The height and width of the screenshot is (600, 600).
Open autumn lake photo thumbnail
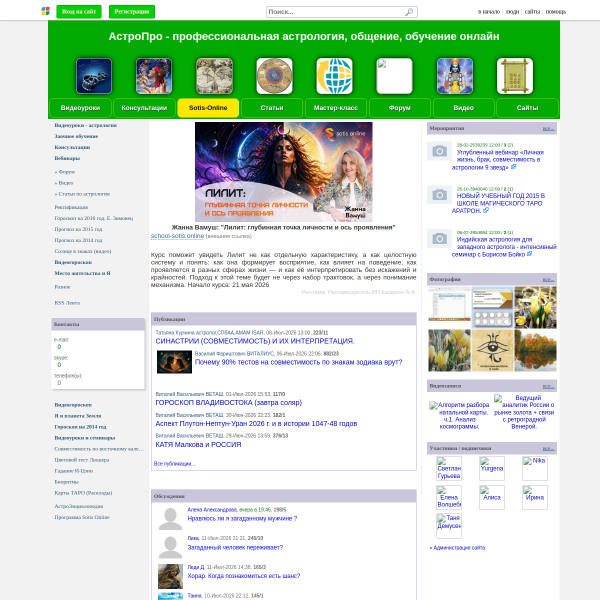535,351
